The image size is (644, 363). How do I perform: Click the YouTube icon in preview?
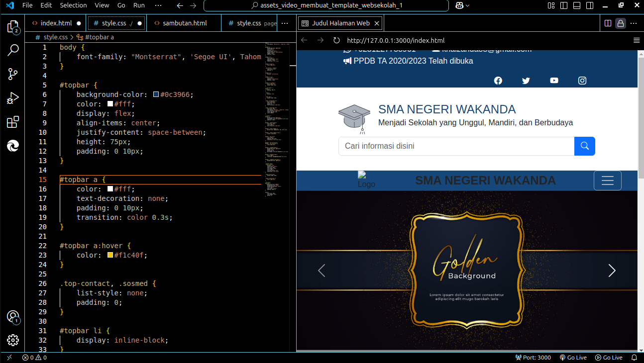pyautogui.click(x=554, y=81)
